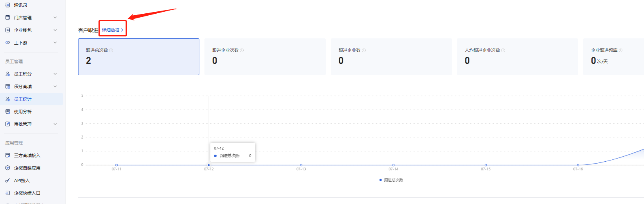Click the 通讯录 sidebar icon
644x204 pixels.
tap(7, 5)
